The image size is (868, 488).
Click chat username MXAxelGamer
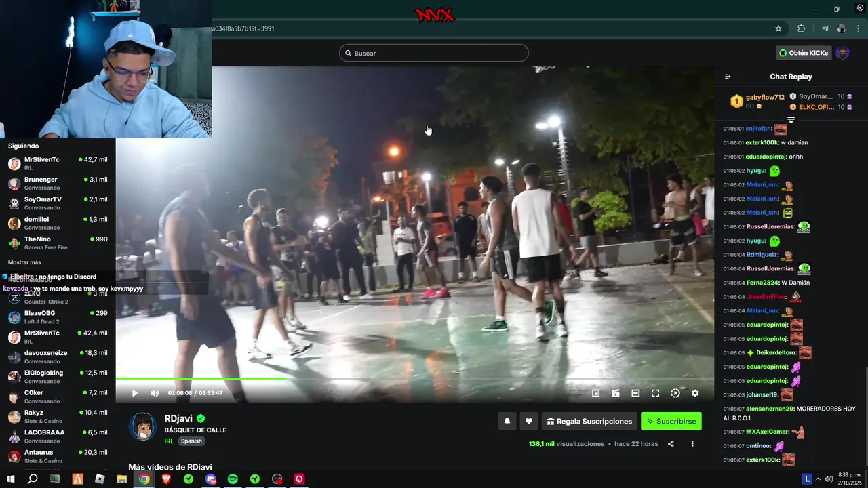(x=767, y=432)
